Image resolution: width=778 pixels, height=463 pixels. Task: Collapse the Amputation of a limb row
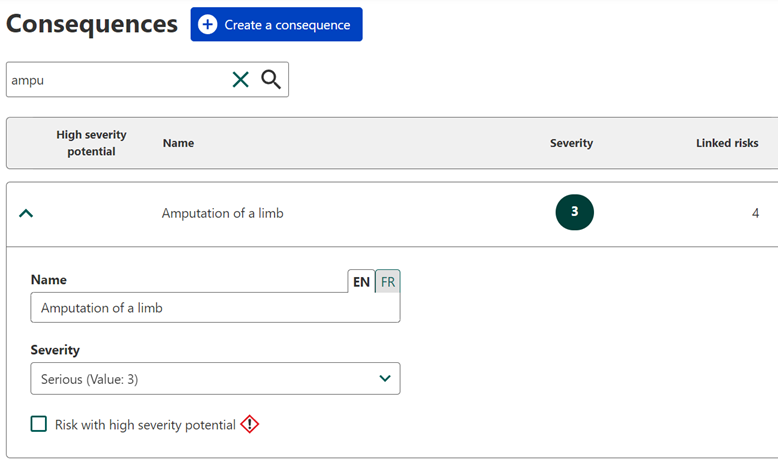[x=27, y=213]
